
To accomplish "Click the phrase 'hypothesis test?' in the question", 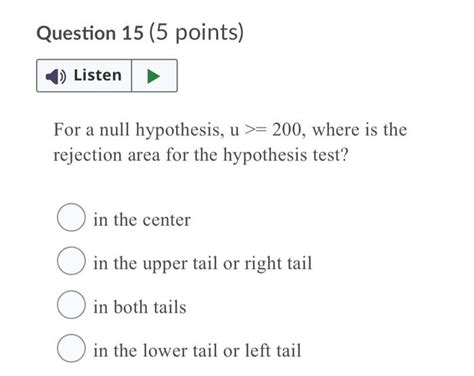I will [286, 155].
